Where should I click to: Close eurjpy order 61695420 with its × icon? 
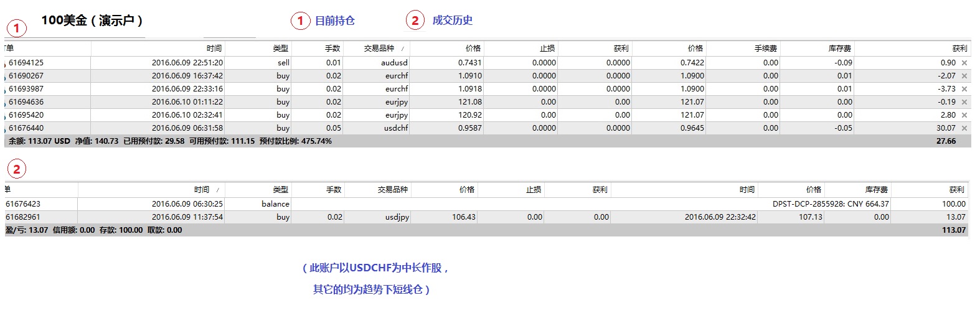(x=964, y=115)
